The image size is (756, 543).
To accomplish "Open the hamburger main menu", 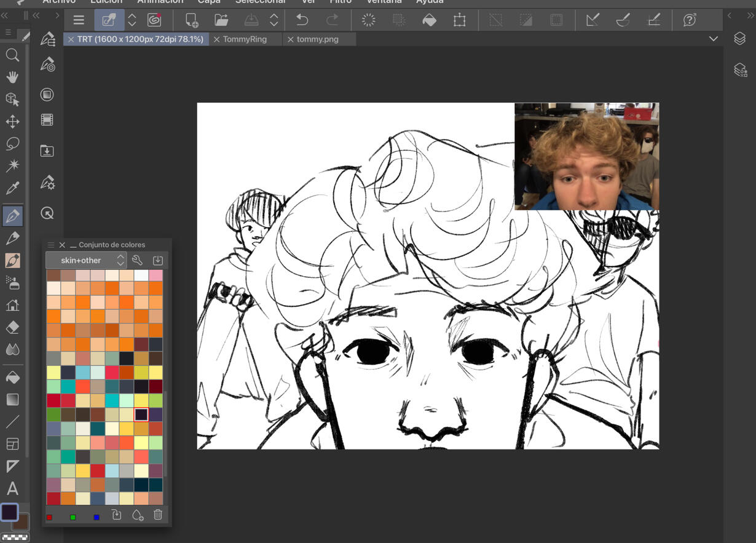I will tap(79, 20).
